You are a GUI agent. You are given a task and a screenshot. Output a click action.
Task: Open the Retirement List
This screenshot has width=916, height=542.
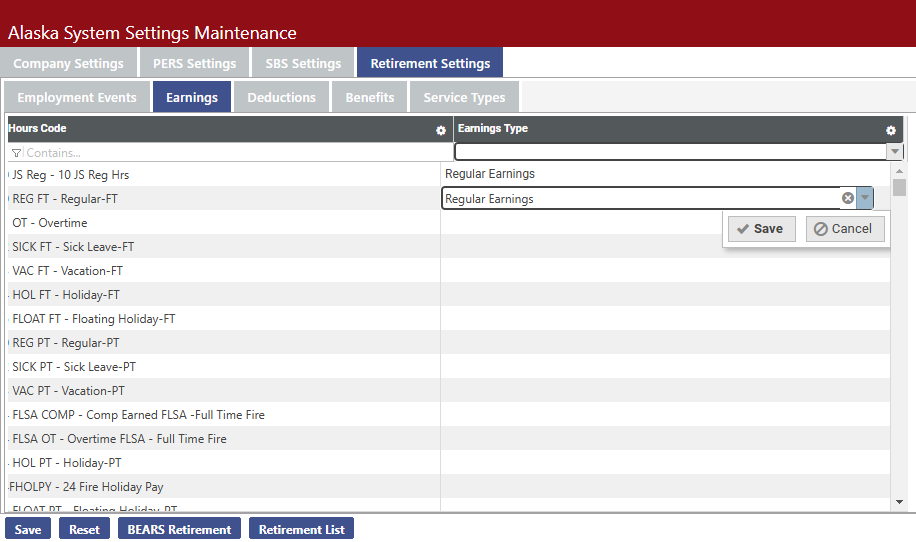301,529
